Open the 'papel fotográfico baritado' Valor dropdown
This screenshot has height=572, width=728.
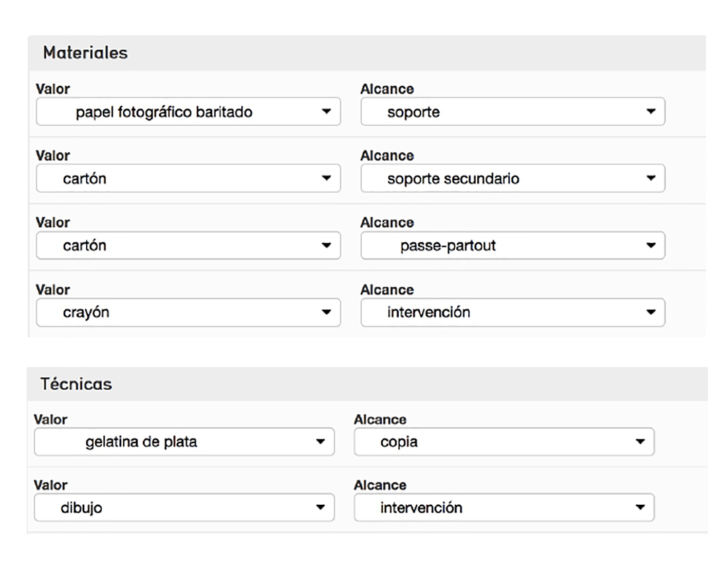coord(188,112)
